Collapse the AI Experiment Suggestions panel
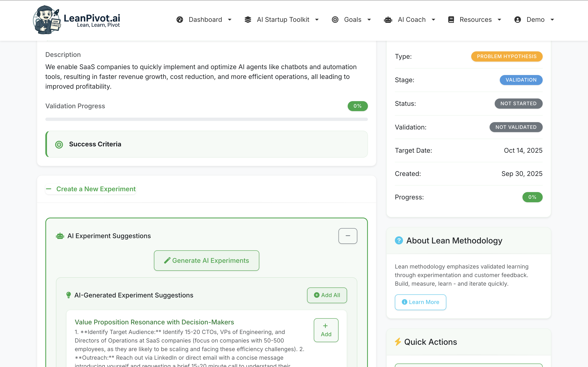 pyautogui.click(x=348, y=236)
